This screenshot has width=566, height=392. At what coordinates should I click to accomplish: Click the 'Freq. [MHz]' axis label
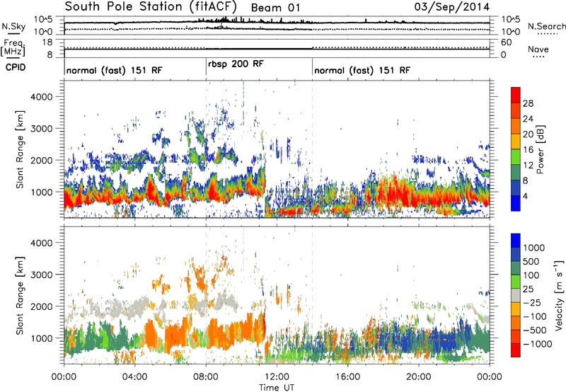pos(13,48)
